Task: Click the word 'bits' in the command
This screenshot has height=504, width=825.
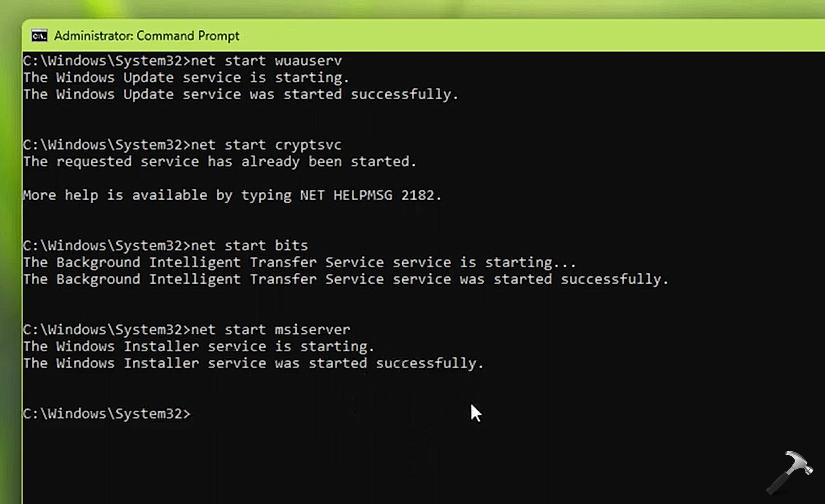Action: point(291,245)
